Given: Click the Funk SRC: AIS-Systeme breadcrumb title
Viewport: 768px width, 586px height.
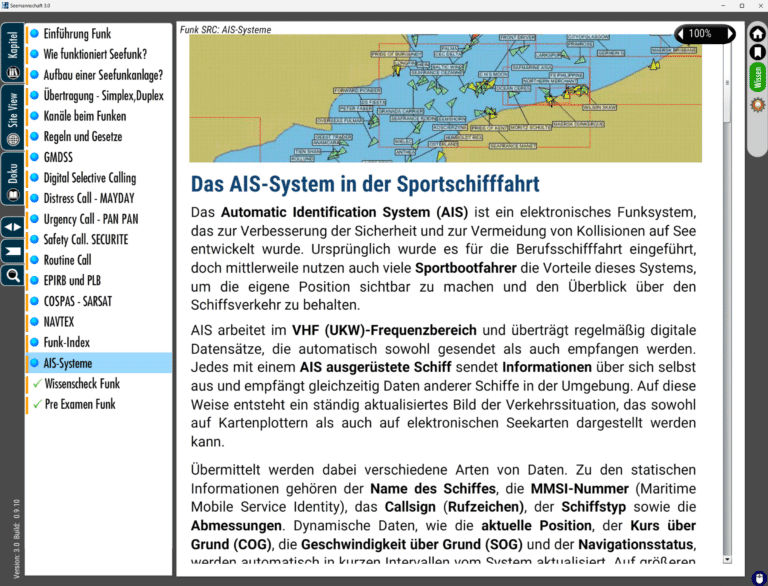Looking at the screenshot, I should [x=225, y=30].
